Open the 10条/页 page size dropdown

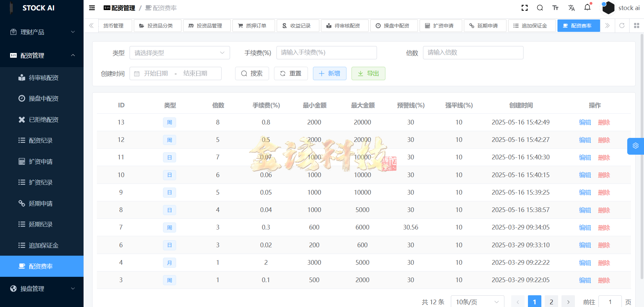[x=477, y=301]
